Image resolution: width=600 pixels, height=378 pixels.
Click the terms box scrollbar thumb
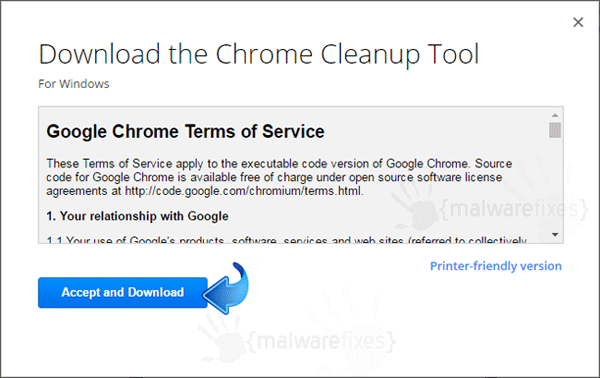(555, 130)
